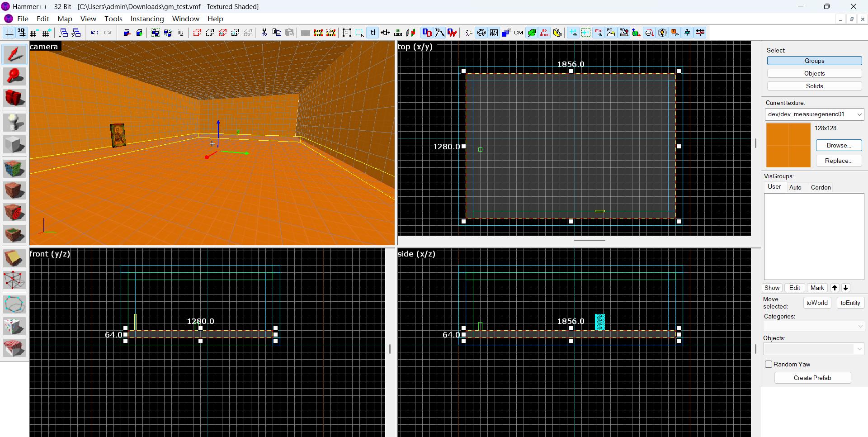868x437 pixels.
Task: Expand the current texture dropdown
Action: tap(859, 114)
